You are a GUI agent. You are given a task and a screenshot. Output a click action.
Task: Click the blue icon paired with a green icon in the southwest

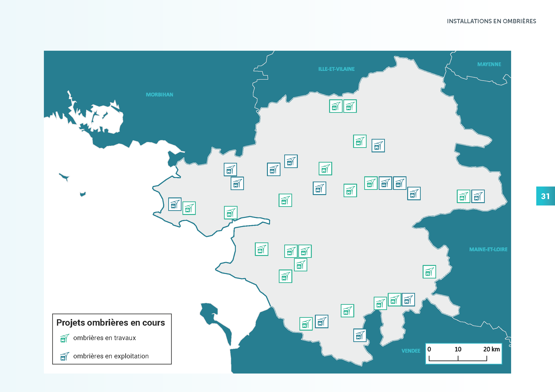coord(322,322)
